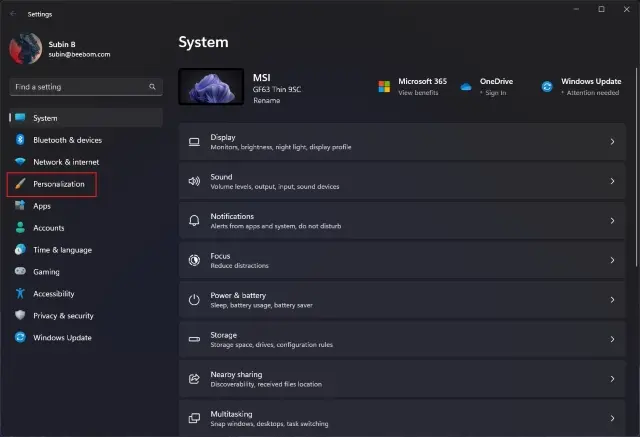Click the Rename link under MSI
The image size is (640, 437).
click(267, 100)
